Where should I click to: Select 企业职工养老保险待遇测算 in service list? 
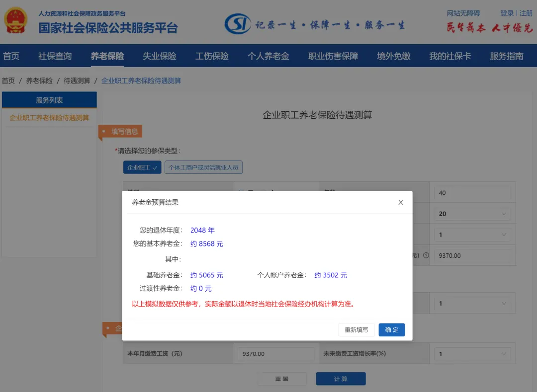tap(49, 118)
